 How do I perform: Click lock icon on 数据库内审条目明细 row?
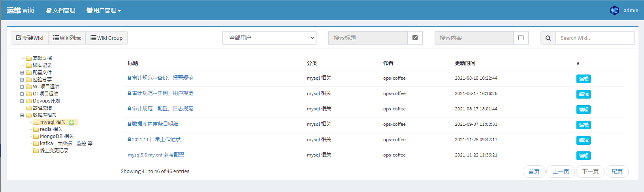coord(129,124)
